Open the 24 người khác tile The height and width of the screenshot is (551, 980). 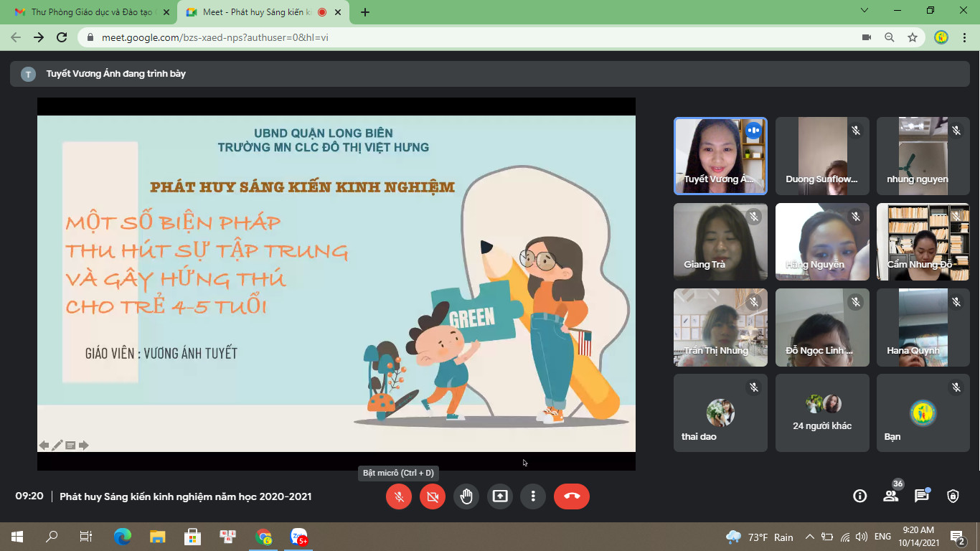click(822, 413)
